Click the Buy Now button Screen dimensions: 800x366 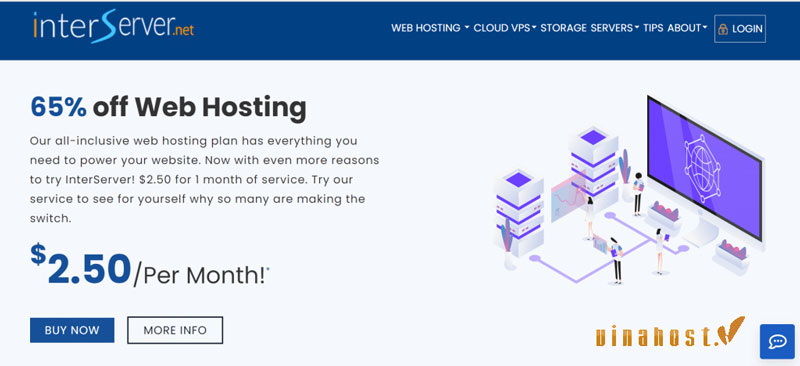(72, 330)
